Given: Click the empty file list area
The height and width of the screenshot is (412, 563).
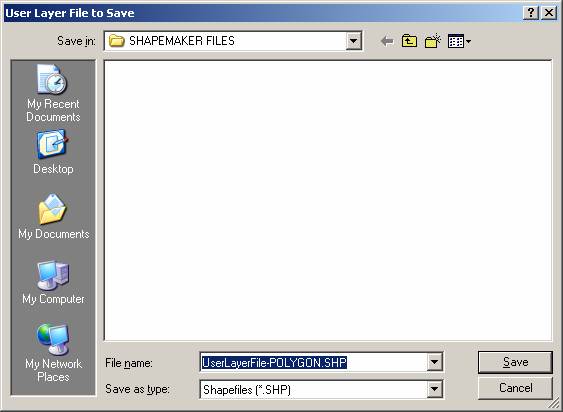Looking at the screenshot, I should 328,200.
